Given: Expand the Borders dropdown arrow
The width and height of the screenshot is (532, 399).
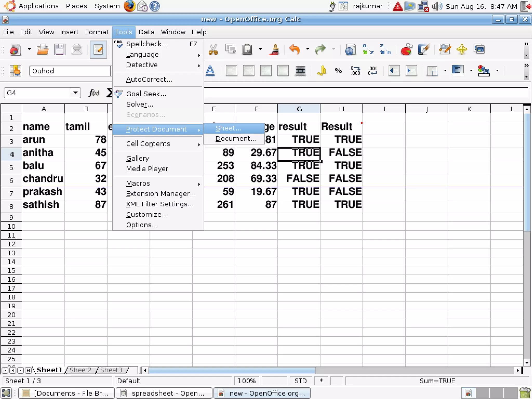Looking at the screenshot, I should (445, 71).
